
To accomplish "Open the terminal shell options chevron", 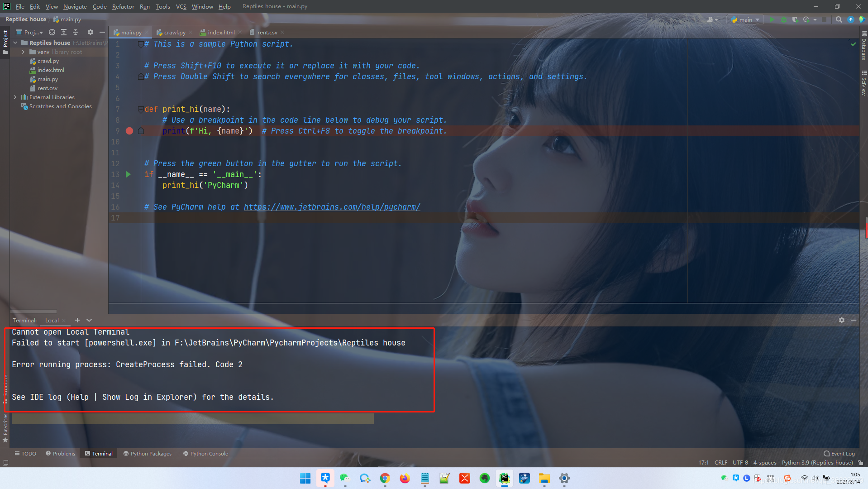I will [x=89, y=320].
